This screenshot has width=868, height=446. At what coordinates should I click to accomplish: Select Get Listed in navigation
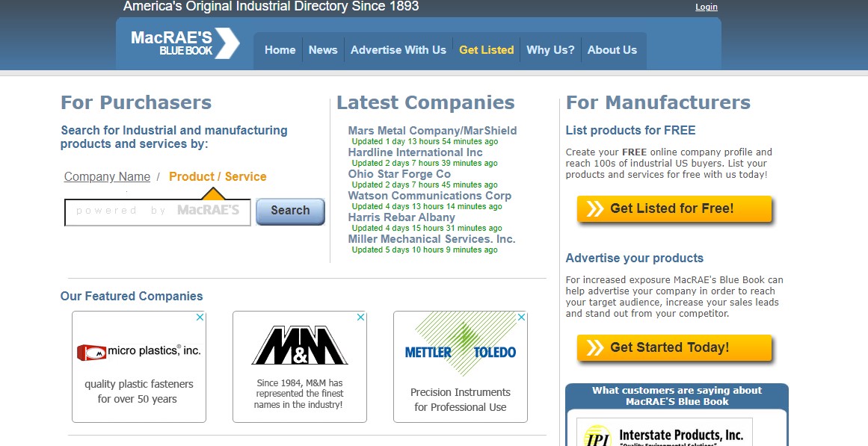[487, 50]
